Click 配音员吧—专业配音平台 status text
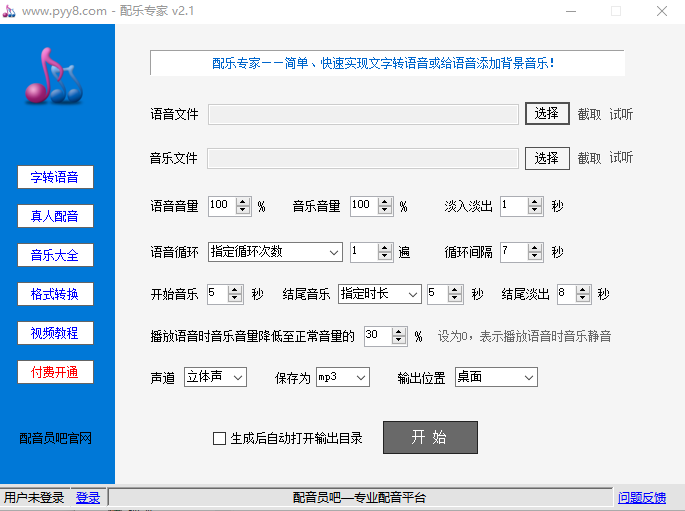 [x=359, y=497]
